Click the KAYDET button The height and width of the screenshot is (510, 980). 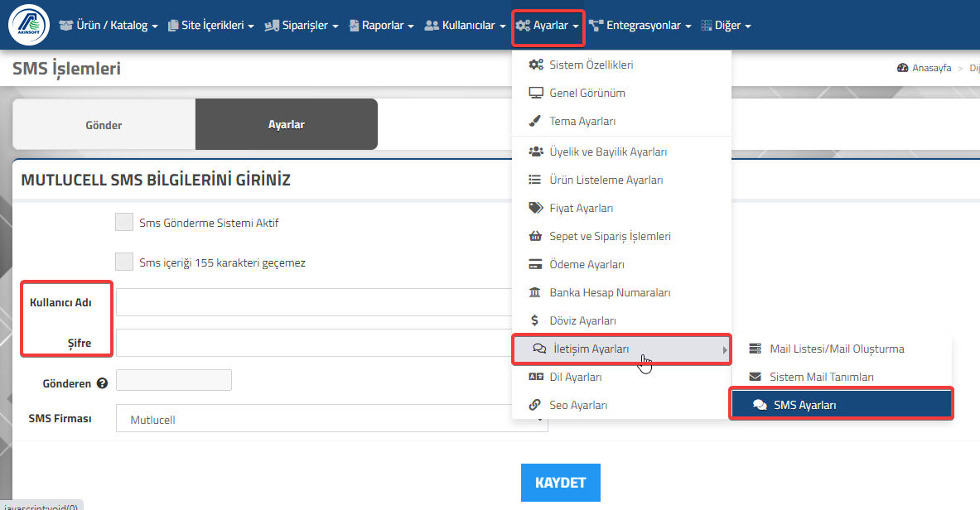coord(561,483)
